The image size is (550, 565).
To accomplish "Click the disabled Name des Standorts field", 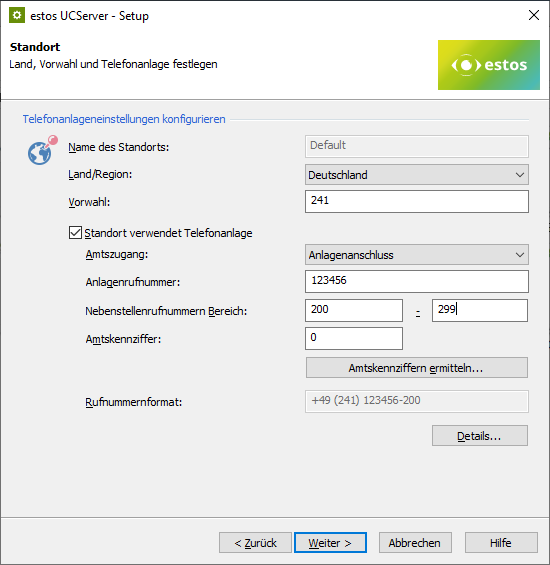I will [x=417, y=146].
